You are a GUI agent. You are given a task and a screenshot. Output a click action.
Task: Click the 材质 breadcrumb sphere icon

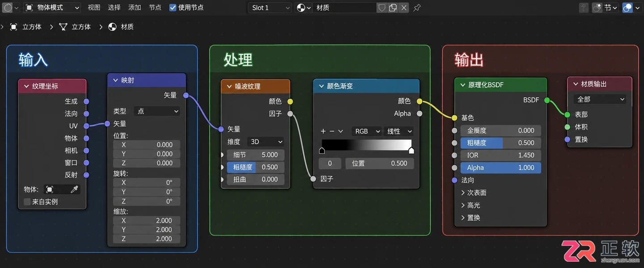pos(112,27)
